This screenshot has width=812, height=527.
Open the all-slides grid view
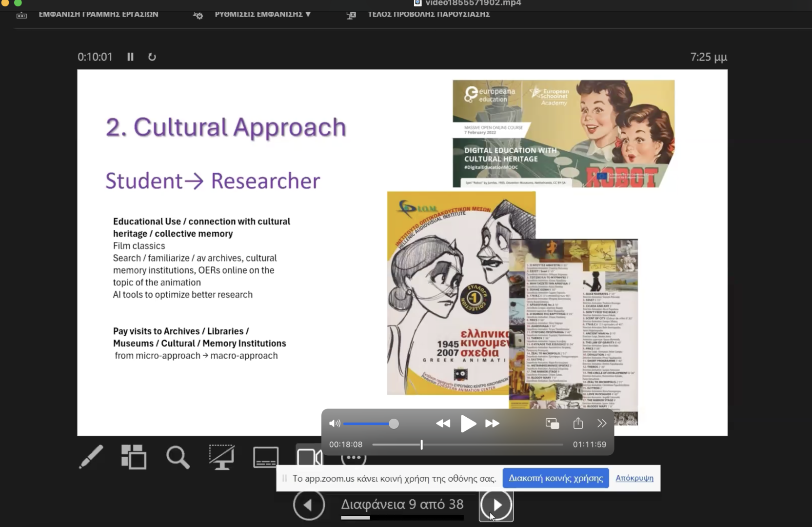coord(134,457)
